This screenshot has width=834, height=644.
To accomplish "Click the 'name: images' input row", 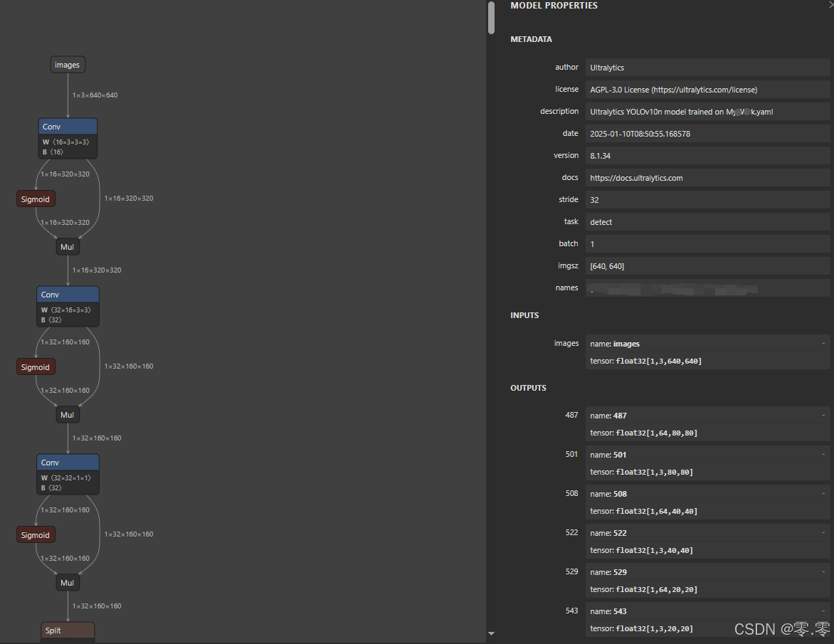I will (707, 344).
